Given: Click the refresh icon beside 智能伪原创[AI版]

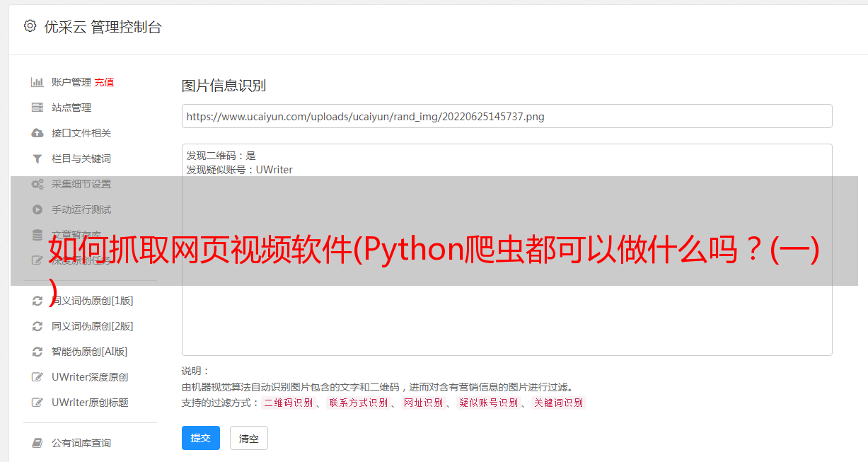Looking at the screenshot, I should pos(37,352).
